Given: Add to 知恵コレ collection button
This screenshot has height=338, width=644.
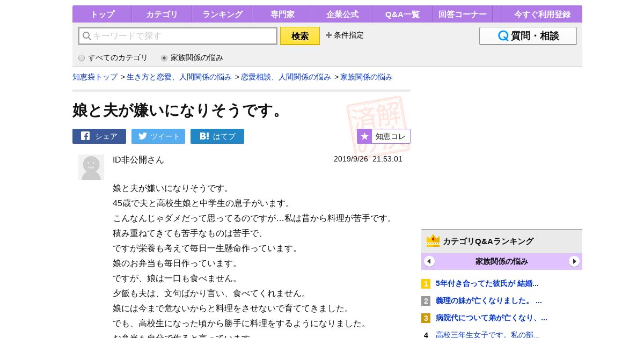Looking at the screenshot, I should click(384, 136).
